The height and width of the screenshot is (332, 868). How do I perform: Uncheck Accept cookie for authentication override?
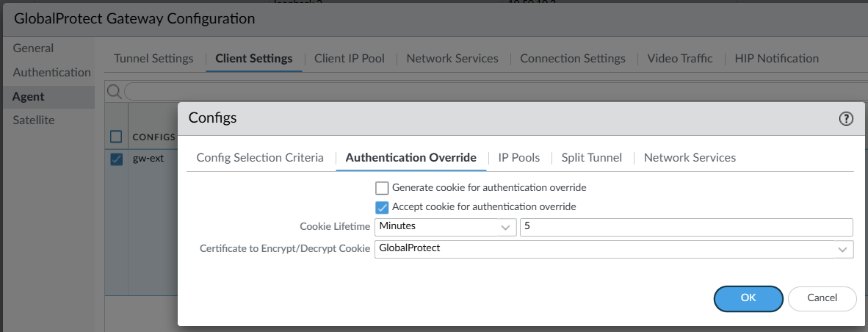382,206
